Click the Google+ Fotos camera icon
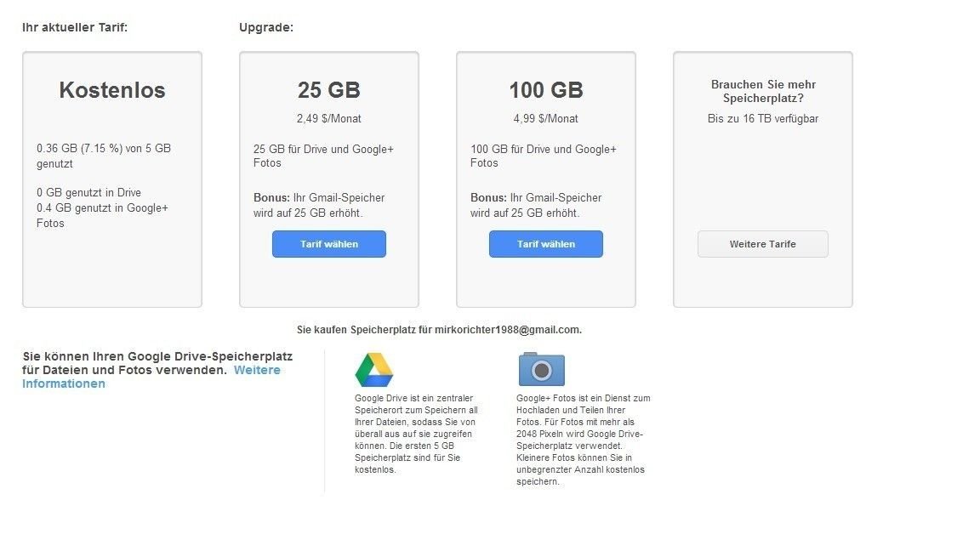The image size is (980, 551). click(541, 369)
